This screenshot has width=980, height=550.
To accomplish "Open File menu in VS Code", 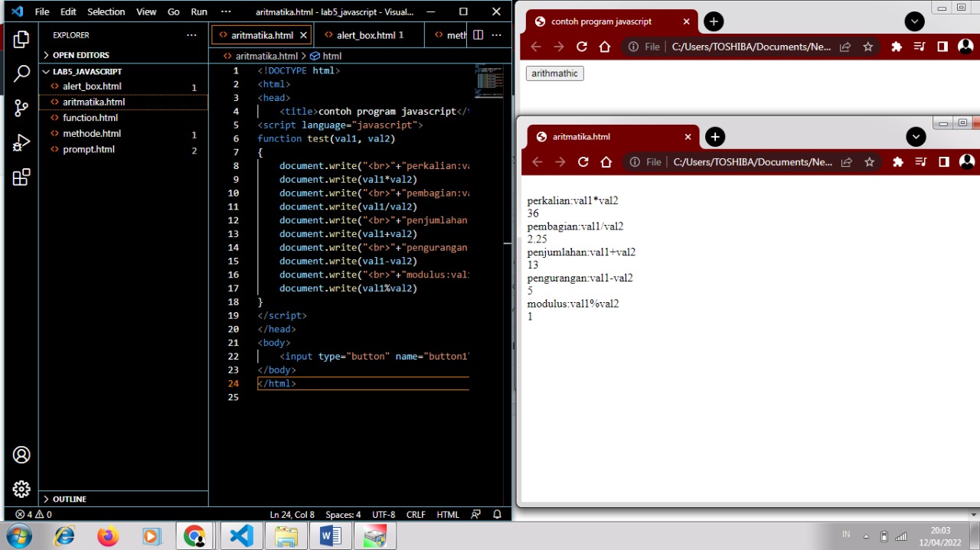I will pyautogui.click(x=42, y=11).
